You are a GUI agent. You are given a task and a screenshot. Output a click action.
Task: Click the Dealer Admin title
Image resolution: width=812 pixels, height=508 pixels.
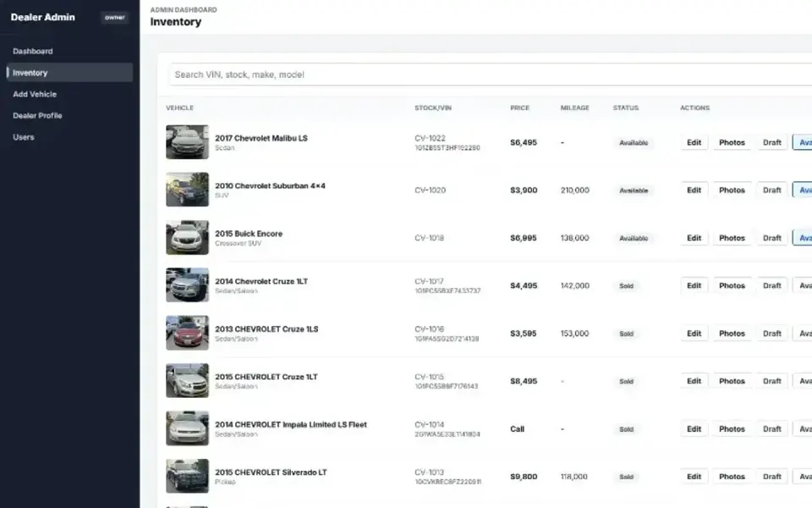[43, 17]
